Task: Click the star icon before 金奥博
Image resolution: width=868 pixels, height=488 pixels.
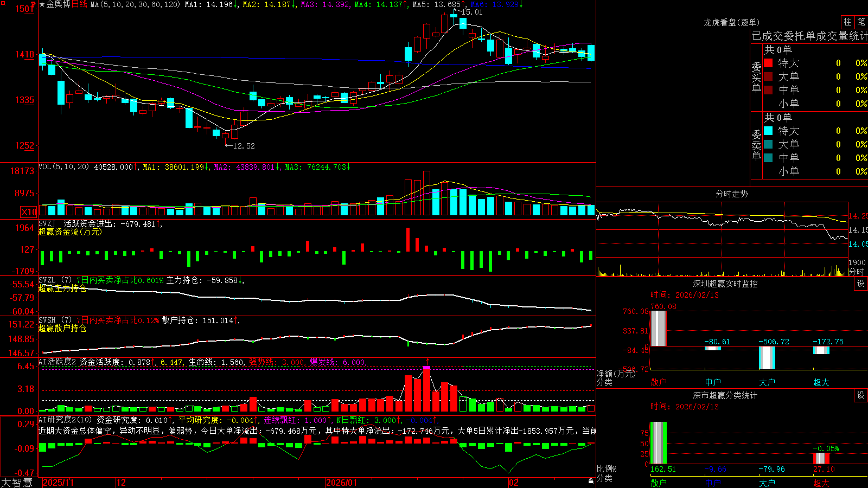Action: tap(42, 4)
